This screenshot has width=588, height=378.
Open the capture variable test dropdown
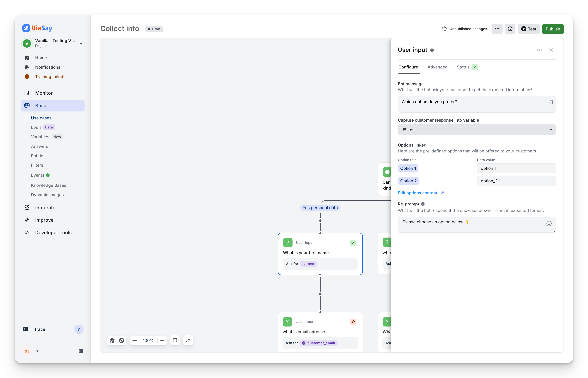pos(477,130)
